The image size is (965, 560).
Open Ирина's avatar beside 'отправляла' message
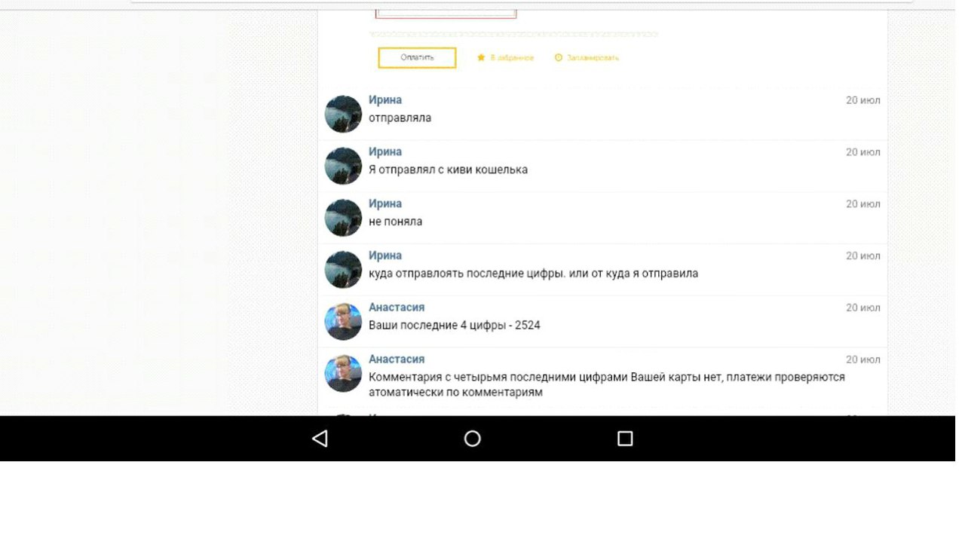click(343, 114)
